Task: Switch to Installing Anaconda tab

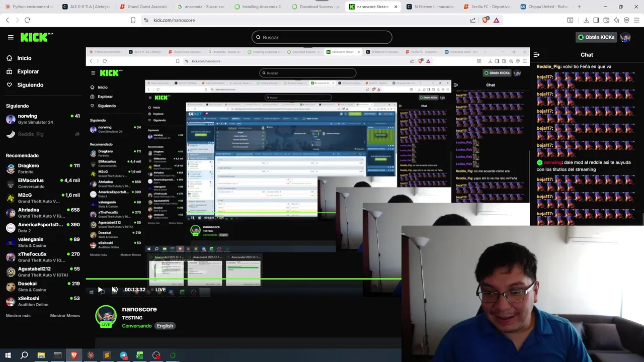Action: coord(259,7)
